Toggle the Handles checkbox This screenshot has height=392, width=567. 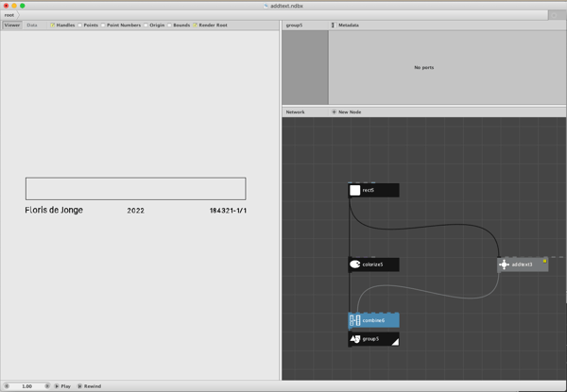(52, 25)
